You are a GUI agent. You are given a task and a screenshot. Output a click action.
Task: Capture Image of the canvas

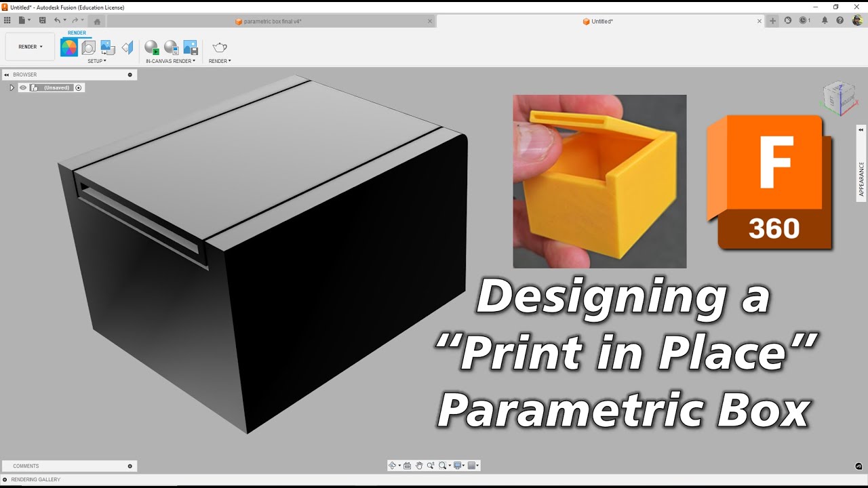[191, 47]
